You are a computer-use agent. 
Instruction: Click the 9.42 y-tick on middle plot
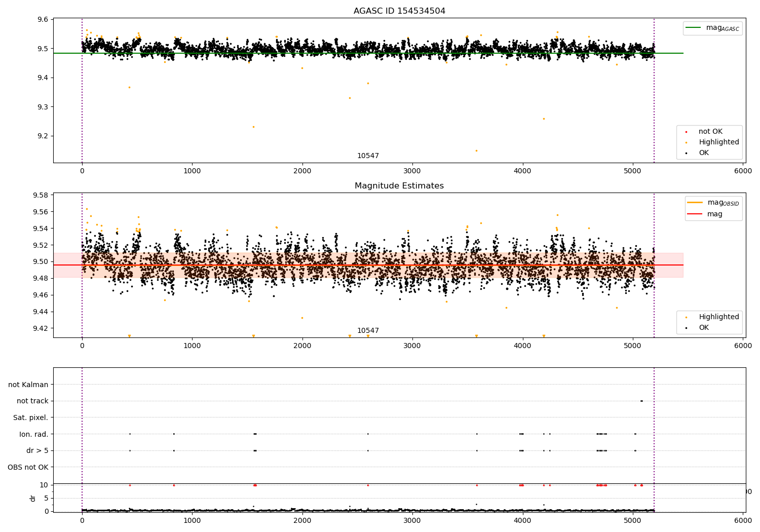[41, 328]
